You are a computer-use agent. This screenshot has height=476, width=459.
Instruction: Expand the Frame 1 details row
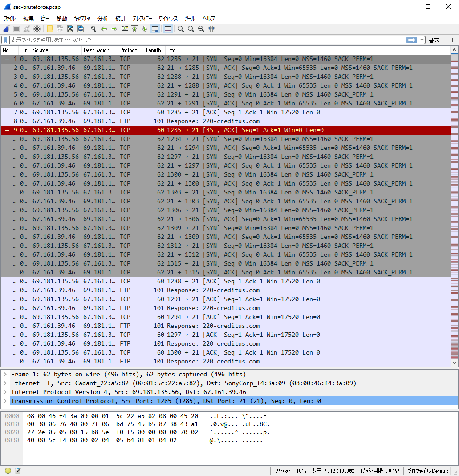click(5, 374)
